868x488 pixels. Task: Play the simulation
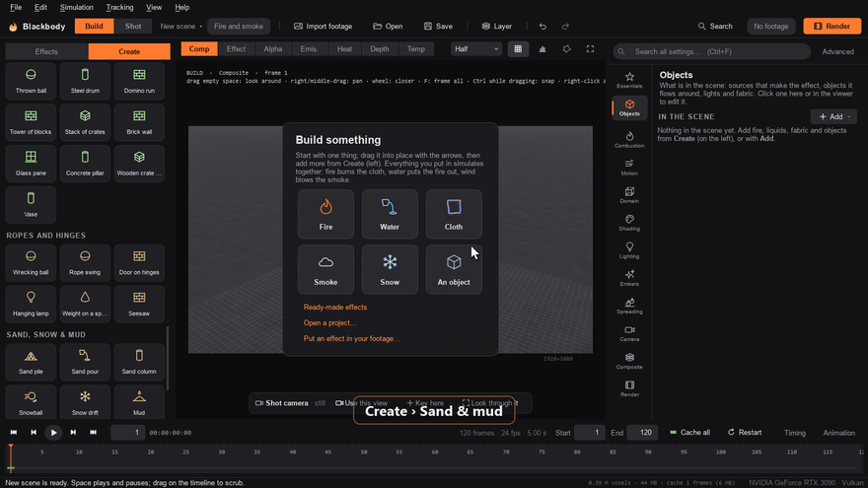(x=53, y=433)
